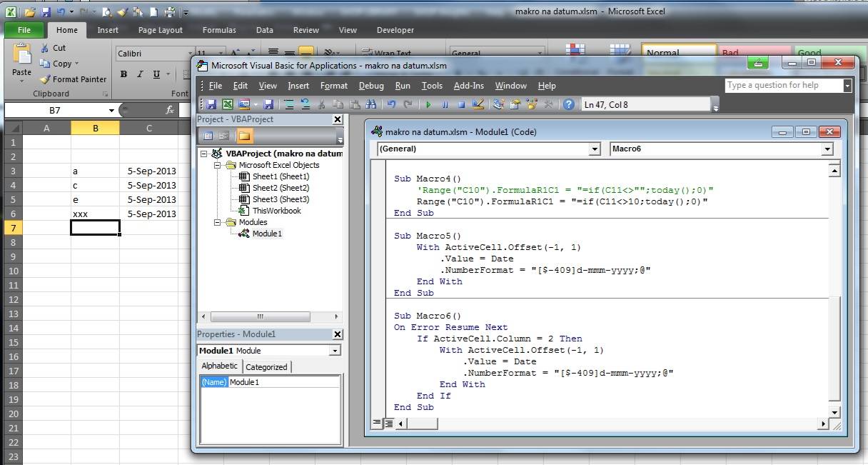868x465 pixels.
Task: Switch to Procedure View in code window
Action: click(377, 423)
